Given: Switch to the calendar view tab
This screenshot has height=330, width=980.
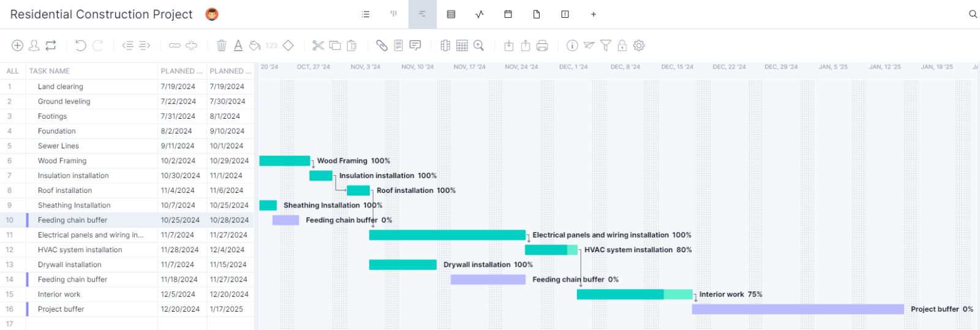Looking at the screenshot, I should [508, 14].
